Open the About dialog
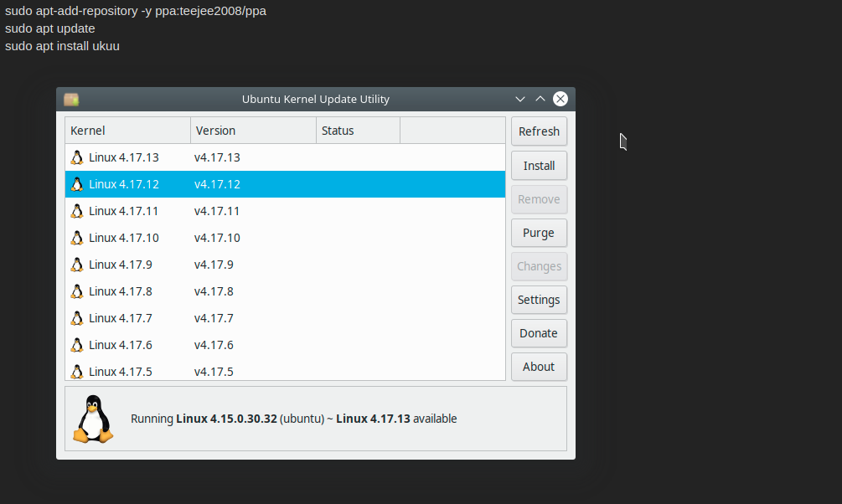842x504 pixels. click(x=540, y=367)
